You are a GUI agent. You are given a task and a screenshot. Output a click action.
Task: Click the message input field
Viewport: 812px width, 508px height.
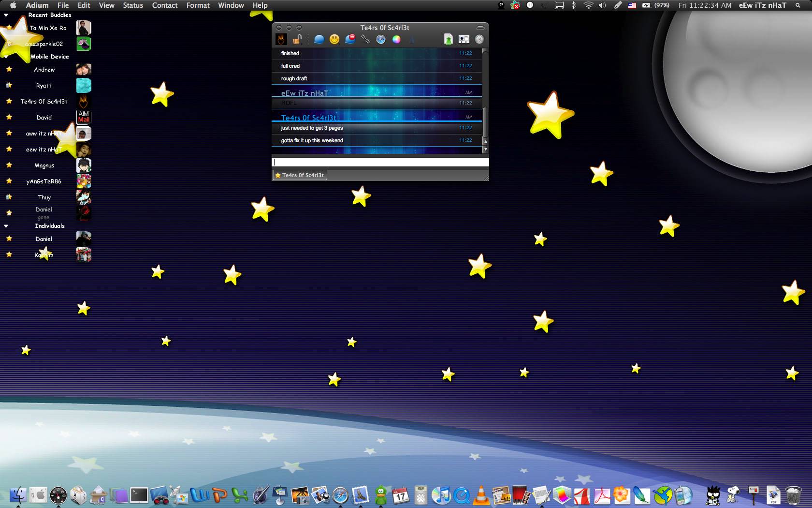(x=380, y=162)
